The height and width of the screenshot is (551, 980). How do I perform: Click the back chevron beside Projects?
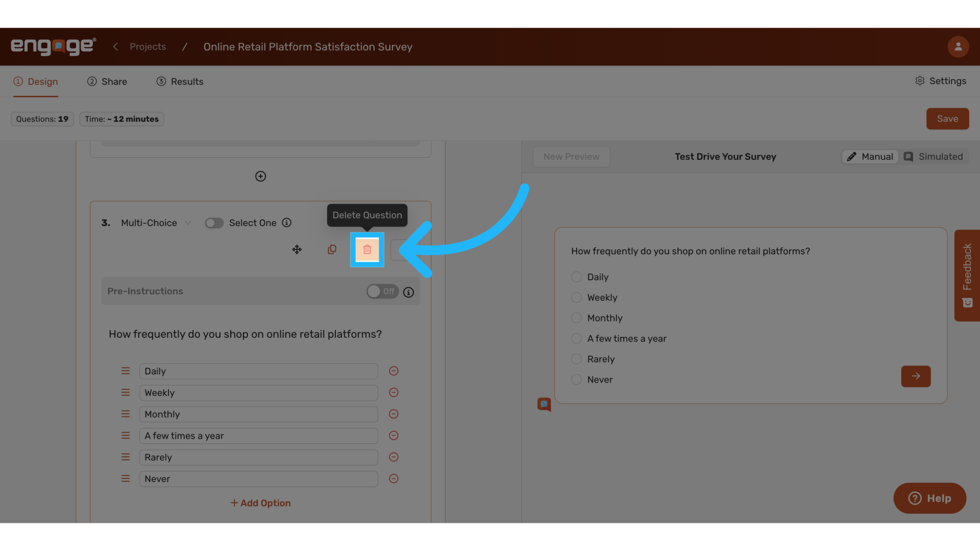click(115, 46)
